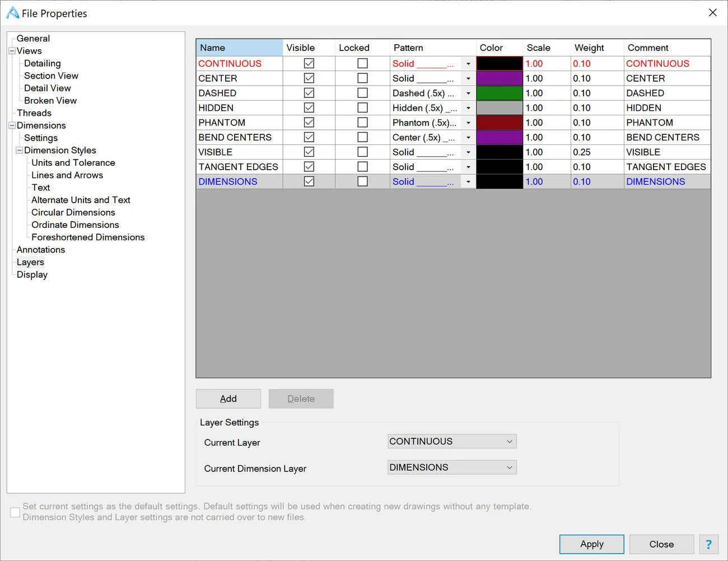Select Section View in the tree
Screen dimensions: 728x561
[51, 76]
